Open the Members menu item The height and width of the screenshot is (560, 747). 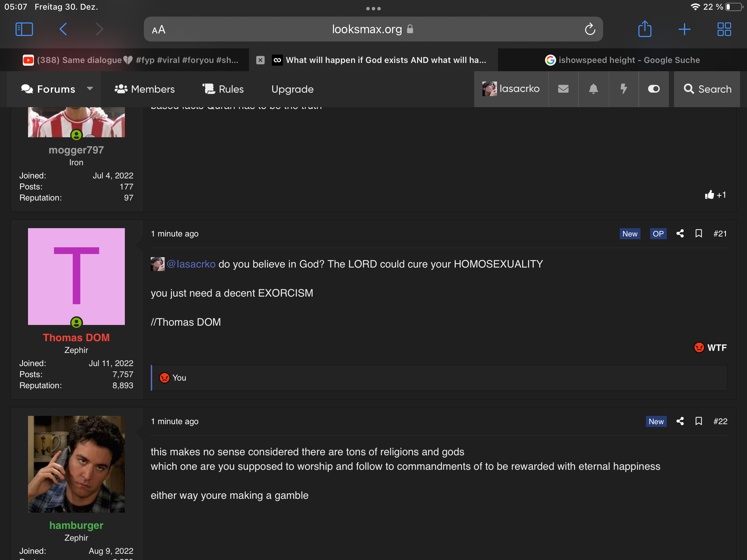click(x=145, y=89)
